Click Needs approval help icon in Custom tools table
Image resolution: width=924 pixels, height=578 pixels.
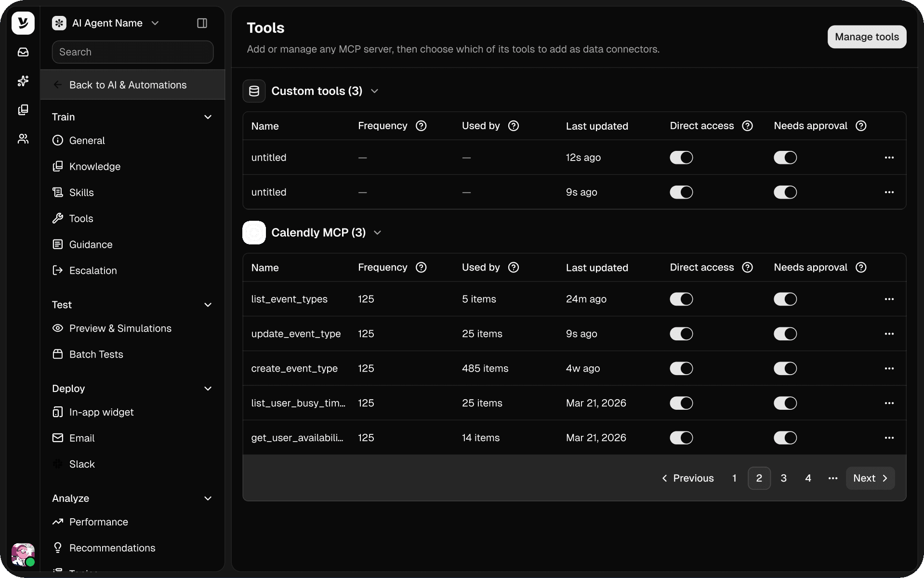point(861,126)
